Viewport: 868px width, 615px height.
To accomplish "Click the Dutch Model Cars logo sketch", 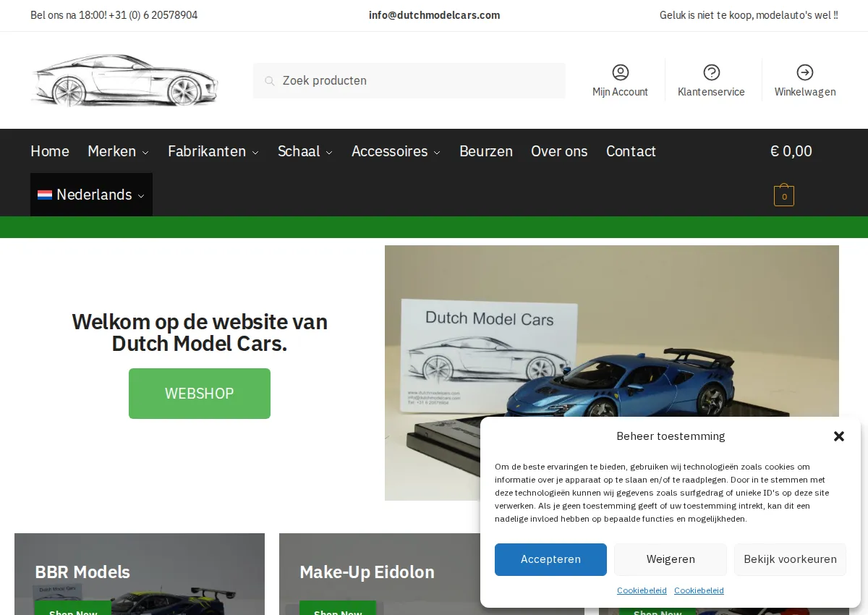I will (x=124, y=80).
